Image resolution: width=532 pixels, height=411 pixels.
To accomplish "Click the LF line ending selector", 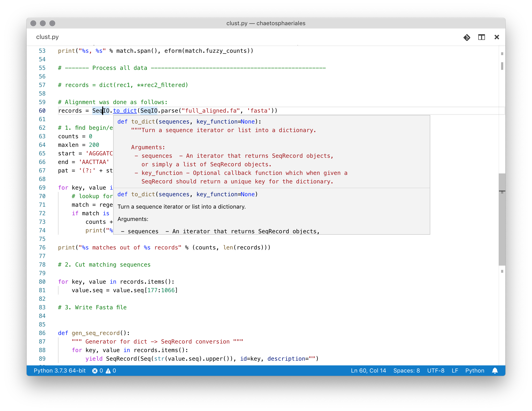I will point(455,371).
